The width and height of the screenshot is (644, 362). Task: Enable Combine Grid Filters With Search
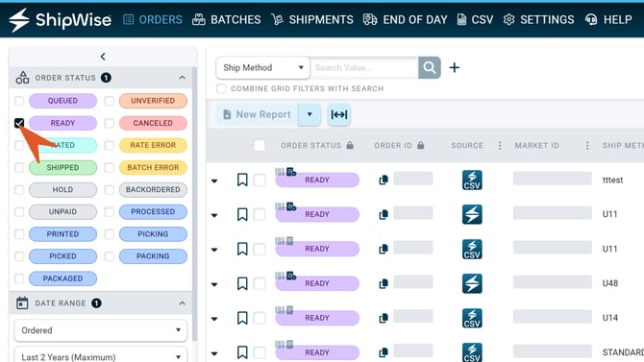(x=221, y=88)
